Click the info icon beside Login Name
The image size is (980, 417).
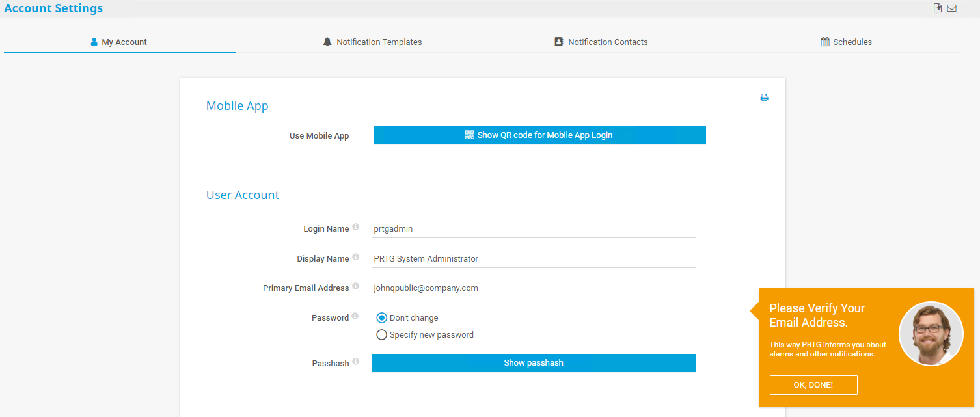(x=355, y=228)
